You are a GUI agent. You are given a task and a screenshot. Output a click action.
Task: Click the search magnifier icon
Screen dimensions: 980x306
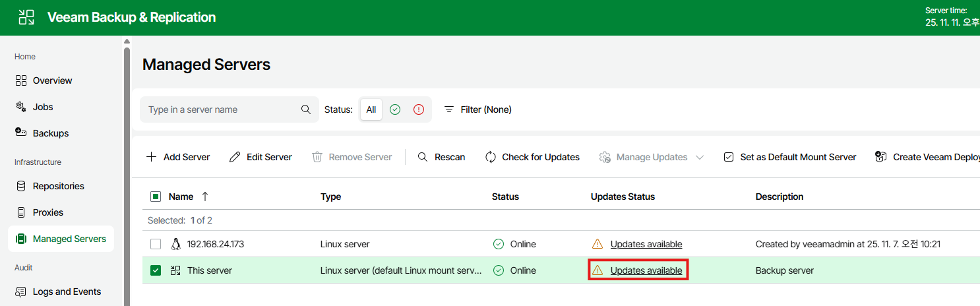[306, 109]
